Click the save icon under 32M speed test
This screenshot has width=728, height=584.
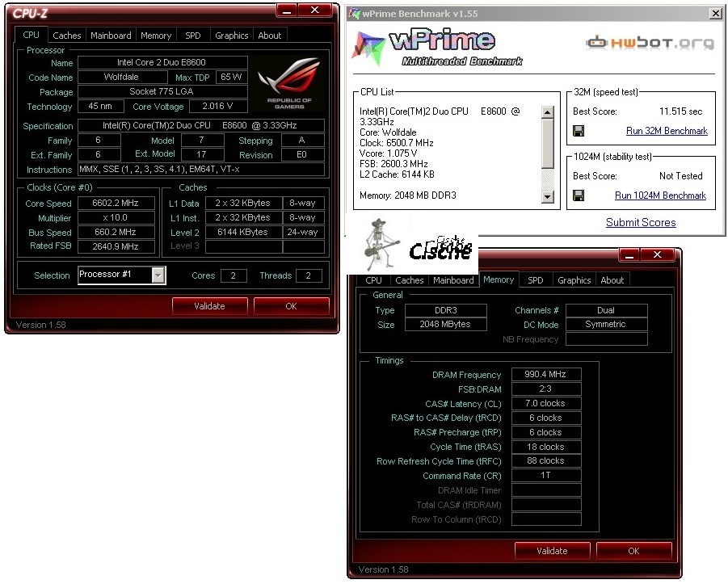[579, 131]
